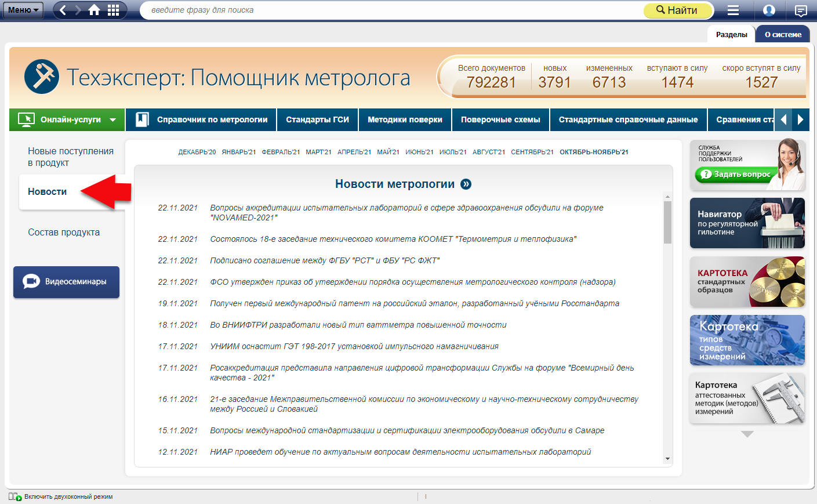Viewport: 817px width, 504px height.
Task: Switch to the О системе tab
Action: pyautogui.click(x=783, y=34)
